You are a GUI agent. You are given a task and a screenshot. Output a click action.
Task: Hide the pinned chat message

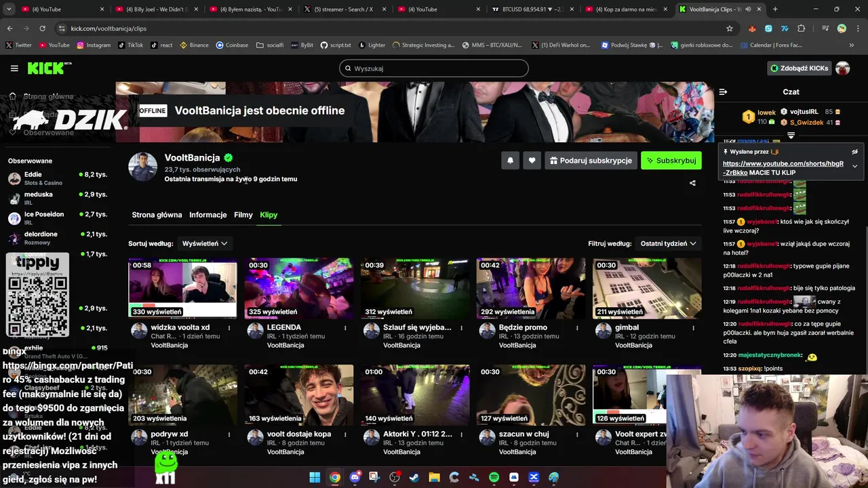(855, 152)
